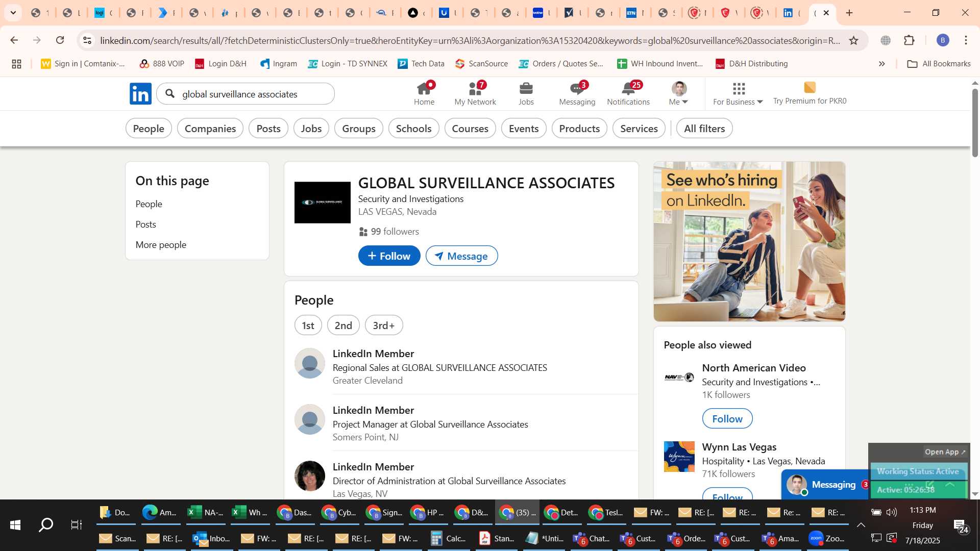This screenshot has height=551, width=980.
Task: Filter results by 1st connections
Action: click(308, 325)
